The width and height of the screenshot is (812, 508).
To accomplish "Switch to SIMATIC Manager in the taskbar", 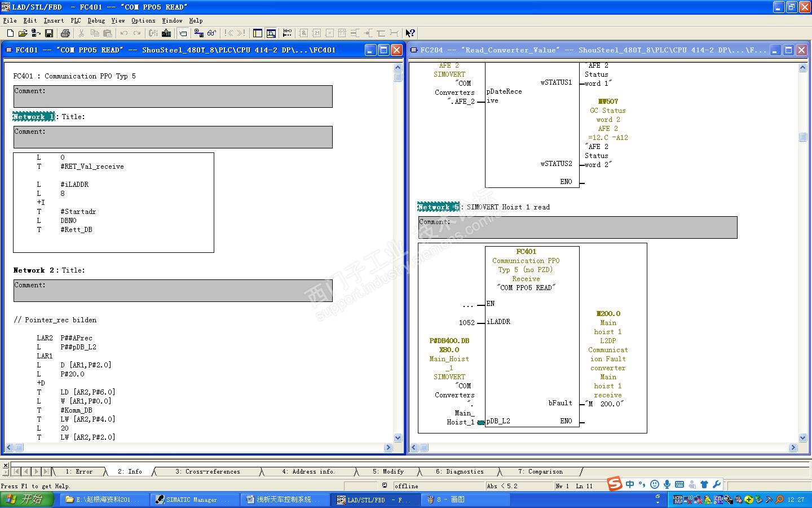I will tap(195, 500).
